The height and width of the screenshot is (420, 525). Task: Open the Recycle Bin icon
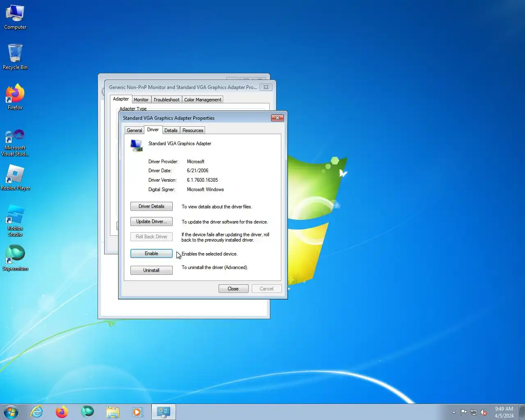coord(15,57)
